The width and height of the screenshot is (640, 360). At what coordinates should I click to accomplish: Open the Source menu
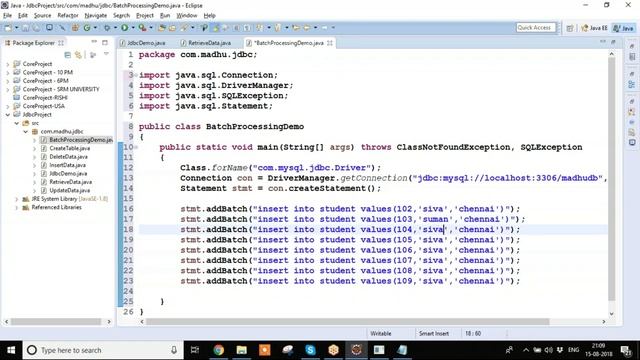coord(42,16)
